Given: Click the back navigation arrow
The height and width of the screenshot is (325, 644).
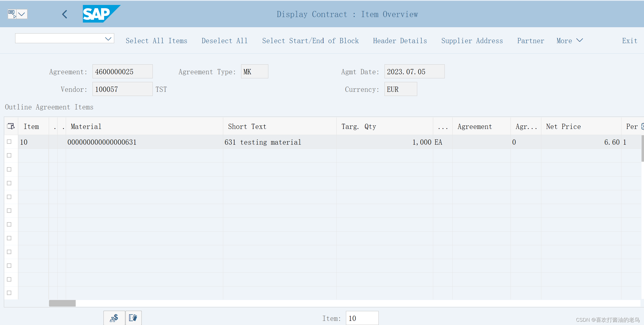Looking at the screenshot, I should 65,14.
